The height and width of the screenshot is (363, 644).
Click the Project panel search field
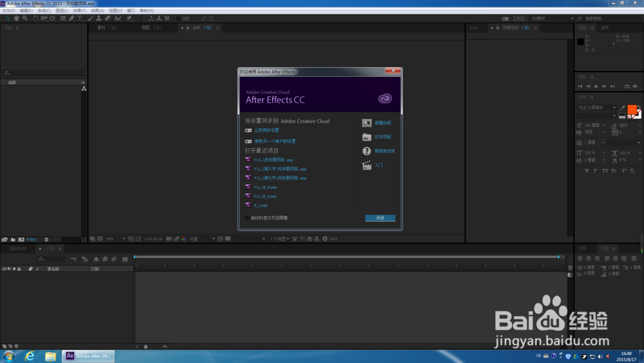click(x=44, y=73)
